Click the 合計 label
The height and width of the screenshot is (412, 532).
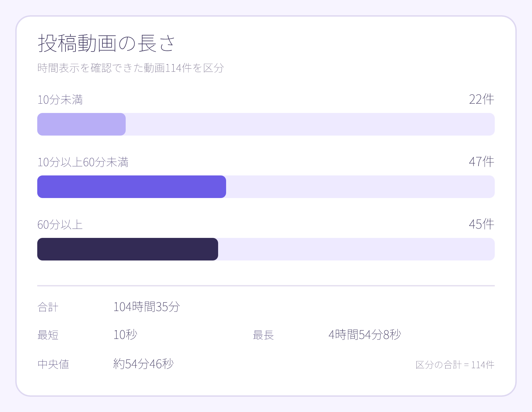[x=48, y=307]
